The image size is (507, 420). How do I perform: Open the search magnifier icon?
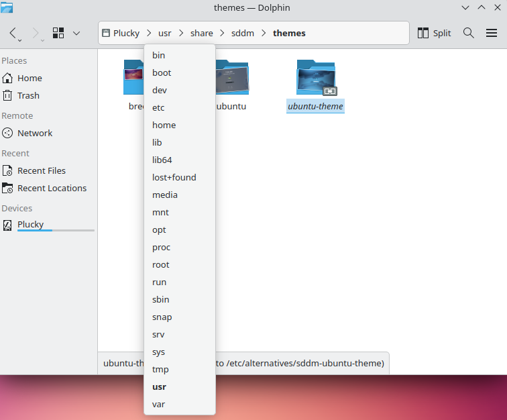469,33
